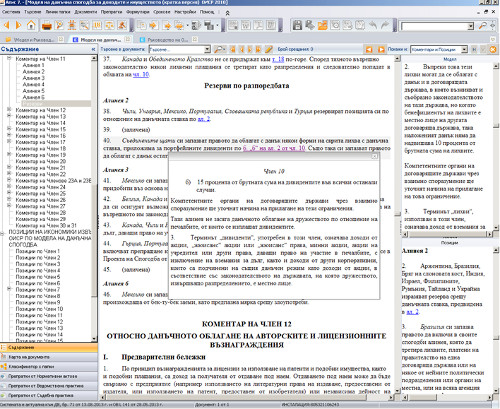Click the main document horizontal scrollbar

[246, 397]
